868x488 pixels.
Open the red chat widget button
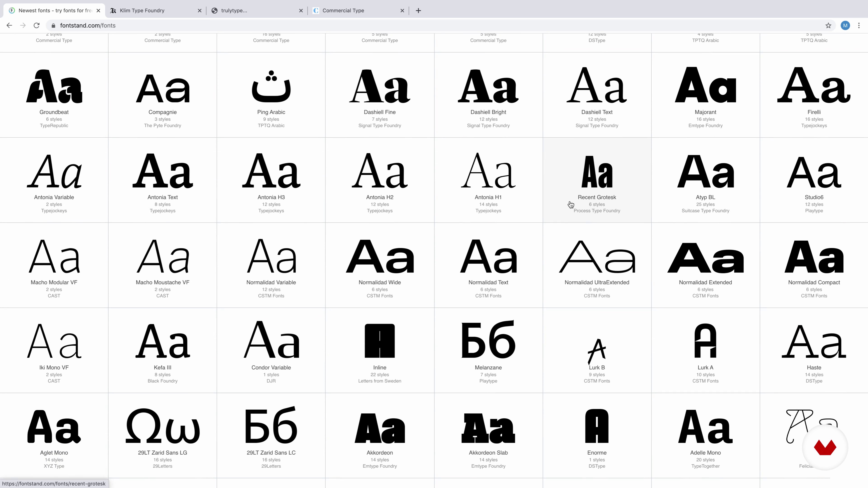coord(825,448)
